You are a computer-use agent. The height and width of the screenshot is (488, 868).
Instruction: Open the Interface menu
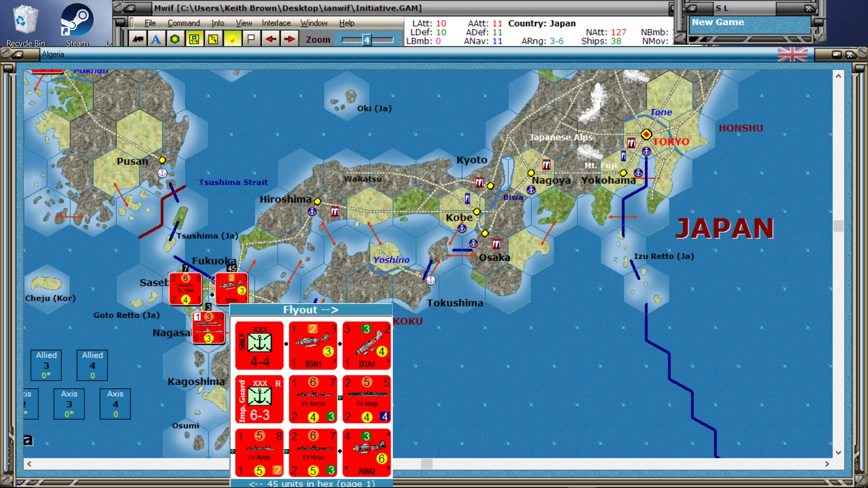276,23
